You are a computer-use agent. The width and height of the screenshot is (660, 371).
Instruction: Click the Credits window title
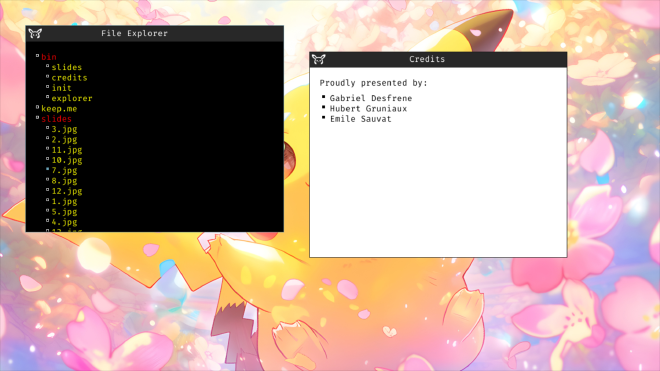[x=427, y=59]
